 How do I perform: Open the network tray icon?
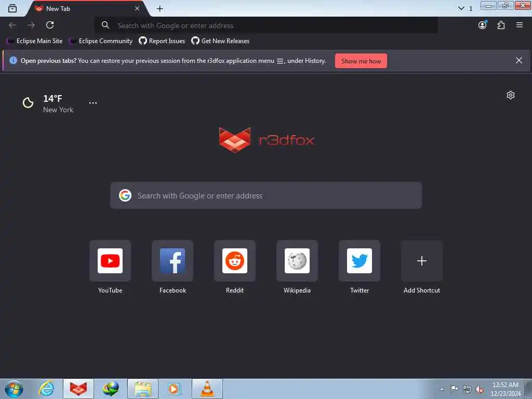click(x=467, y=389)
